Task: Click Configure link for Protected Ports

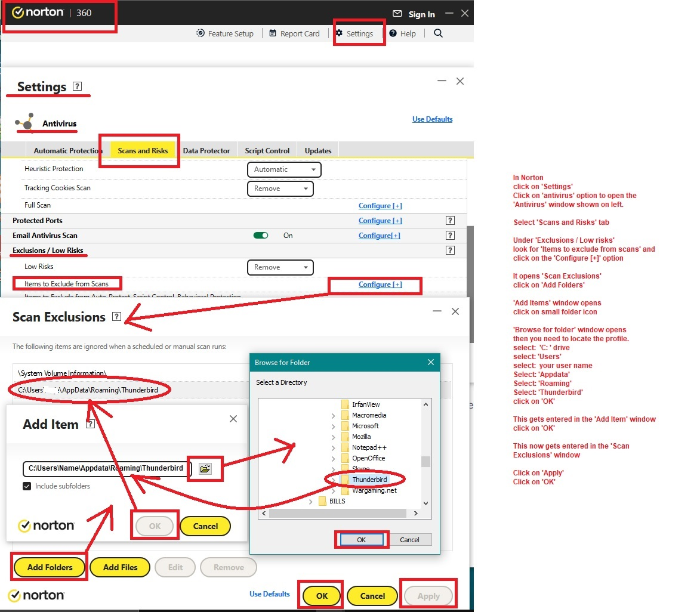Action: coord(380,221)
